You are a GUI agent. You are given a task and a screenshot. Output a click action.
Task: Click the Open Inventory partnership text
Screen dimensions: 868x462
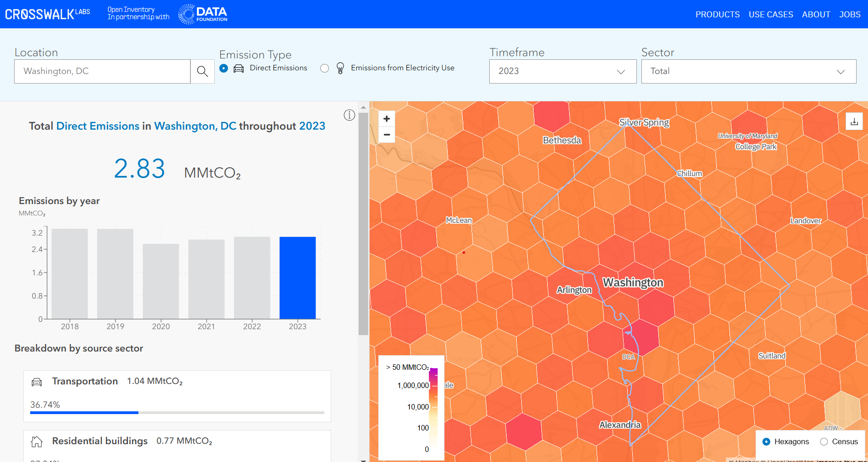(138, 13)
